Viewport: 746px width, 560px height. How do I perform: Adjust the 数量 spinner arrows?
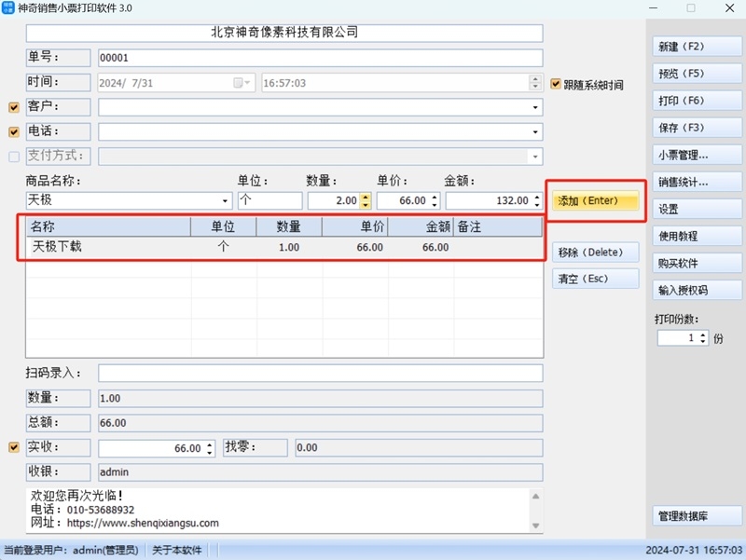[365, 200]
